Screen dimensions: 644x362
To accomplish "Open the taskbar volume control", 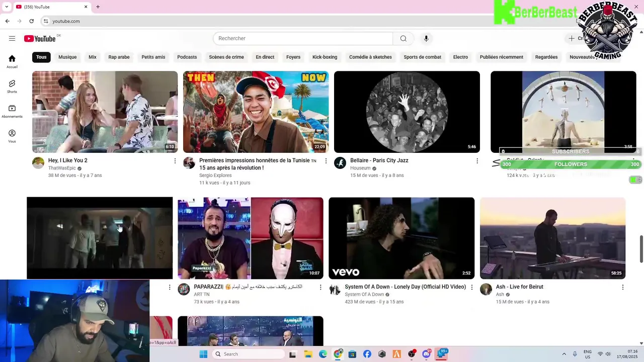I will 608,354.
